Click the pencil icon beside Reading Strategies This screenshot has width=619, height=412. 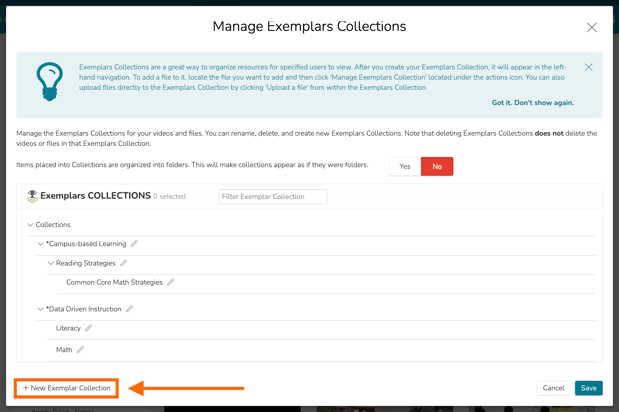[x=124, y=263]
